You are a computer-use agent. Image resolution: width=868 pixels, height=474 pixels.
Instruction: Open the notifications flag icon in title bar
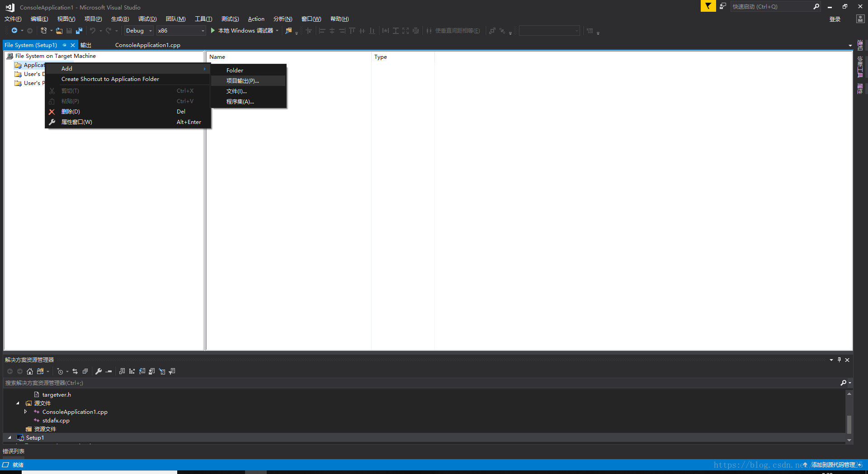(x=708, y=6)
